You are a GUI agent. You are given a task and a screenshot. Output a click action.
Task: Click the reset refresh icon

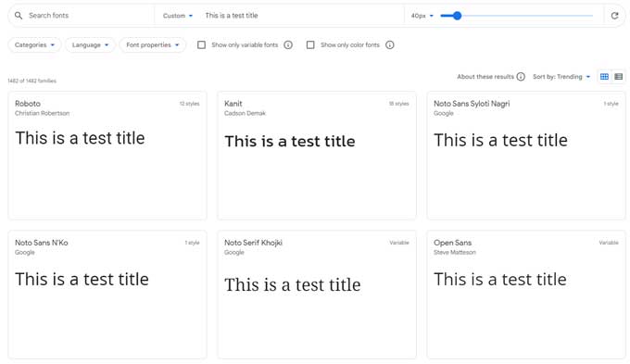point(614,16)
